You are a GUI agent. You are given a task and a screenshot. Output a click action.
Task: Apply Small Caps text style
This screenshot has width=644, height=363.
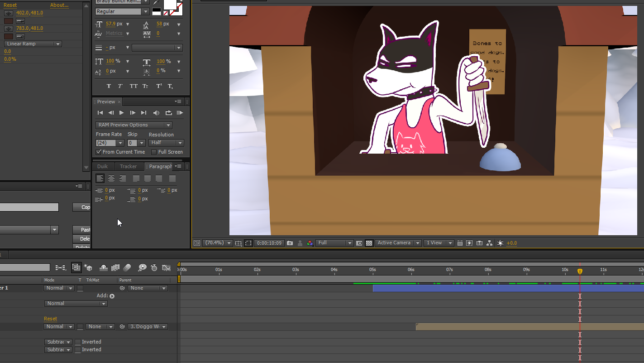[145, 86]
